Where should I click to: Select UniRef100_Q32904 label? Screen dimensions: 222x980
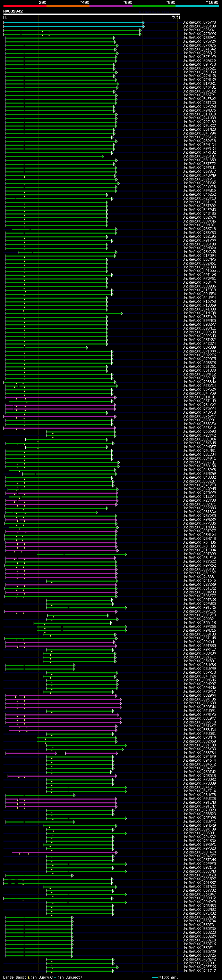click(x=199, y=695)
